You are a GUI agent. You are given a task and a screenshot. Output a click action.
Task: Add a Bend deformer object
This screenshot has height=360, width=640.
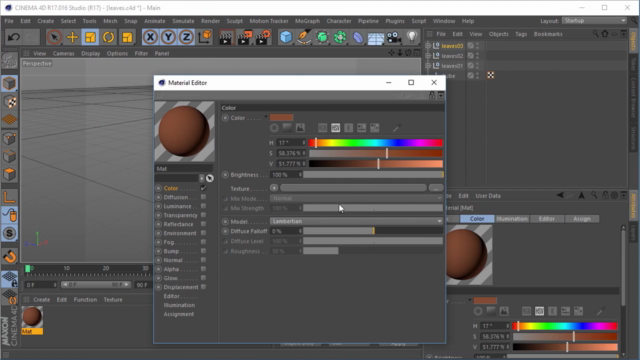[358, 37]
